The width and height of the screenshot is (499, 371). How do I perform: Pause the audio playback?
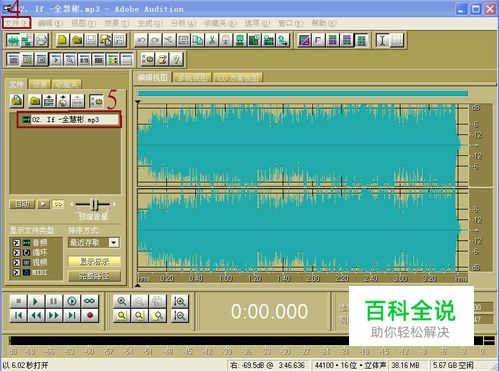tap(54, 301)
